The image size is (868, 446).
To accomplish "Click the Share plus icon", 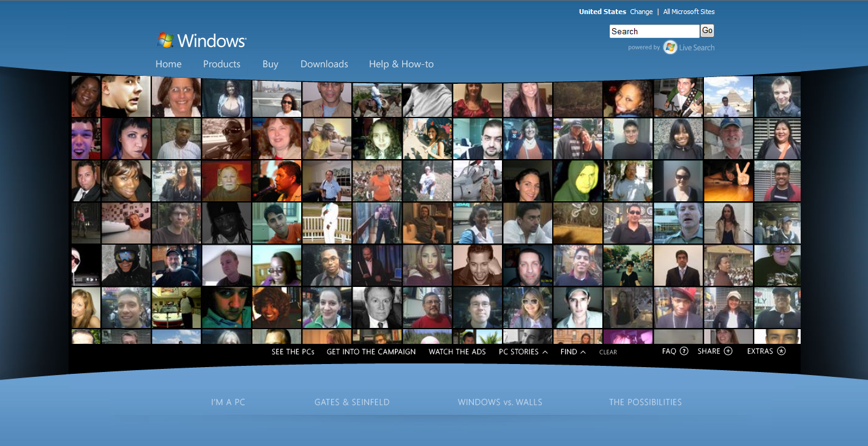I will point(728,351).
